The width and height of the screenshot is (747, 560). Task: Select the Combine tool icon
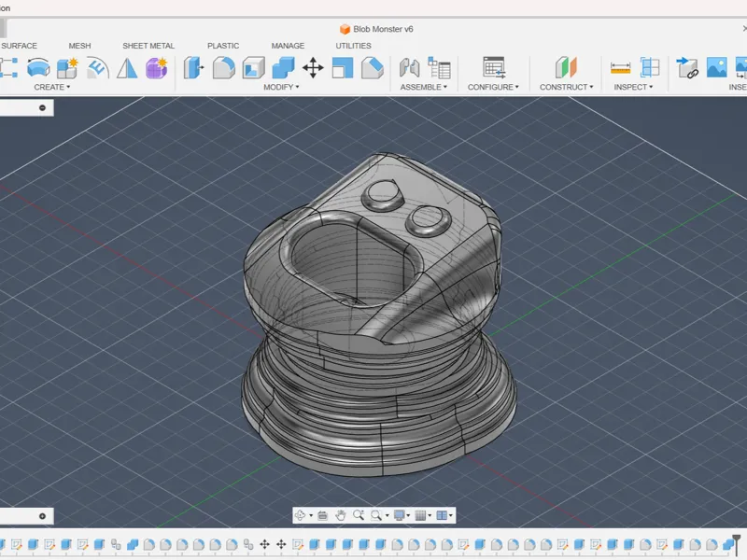coord(283,67)
